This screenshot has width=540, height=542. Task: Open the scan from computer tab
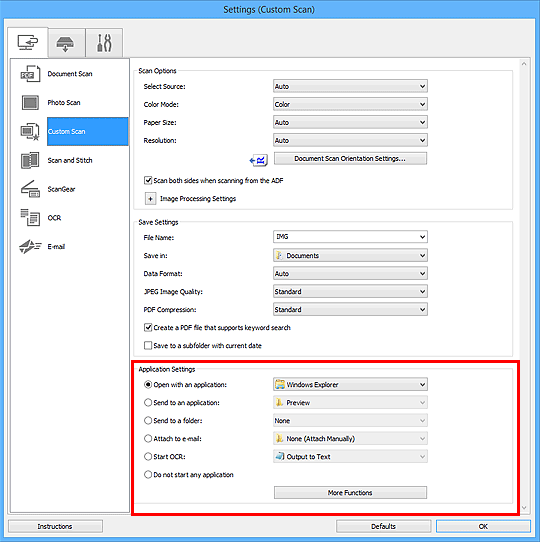(x=28, y=43)
